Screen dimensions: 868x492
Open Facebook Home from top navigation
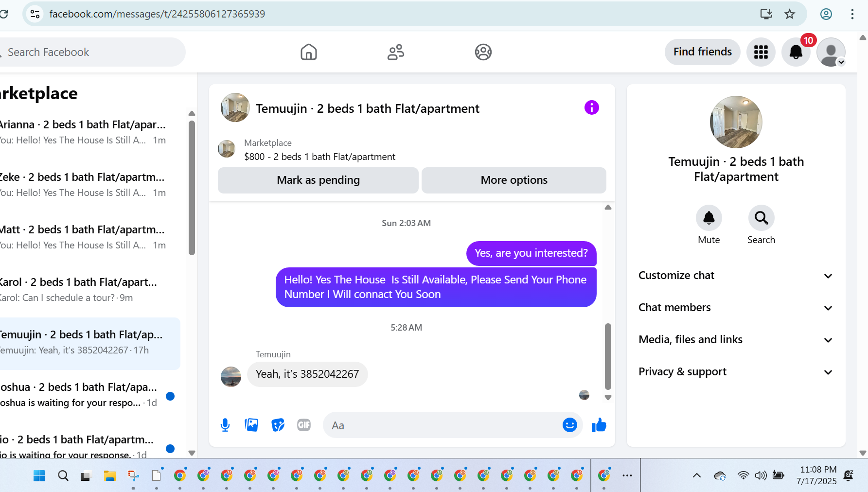click(309, 52)
